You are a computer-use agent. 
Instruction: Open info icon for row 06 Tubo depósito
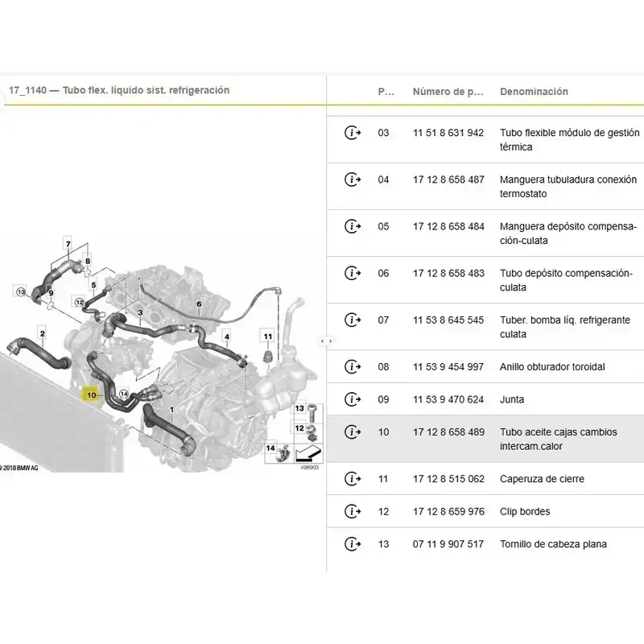pos(352,273)
